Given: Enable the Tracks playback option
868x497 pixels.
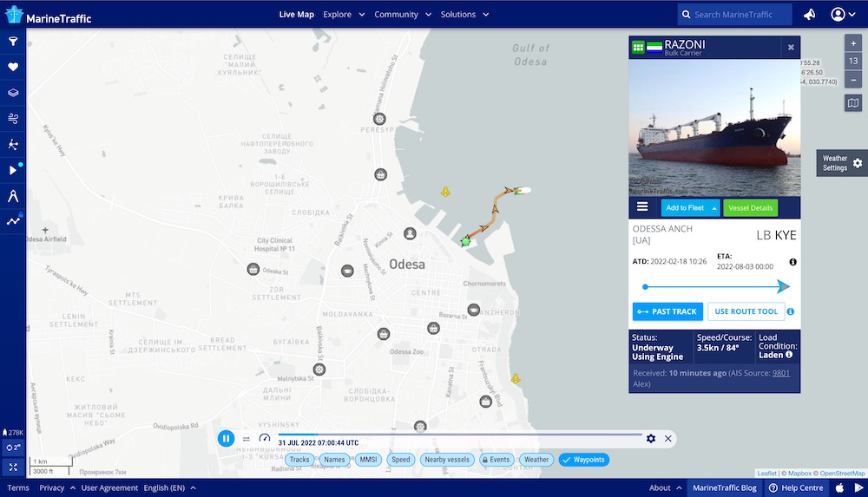Looking at the screenshot, I should (299, 460).
